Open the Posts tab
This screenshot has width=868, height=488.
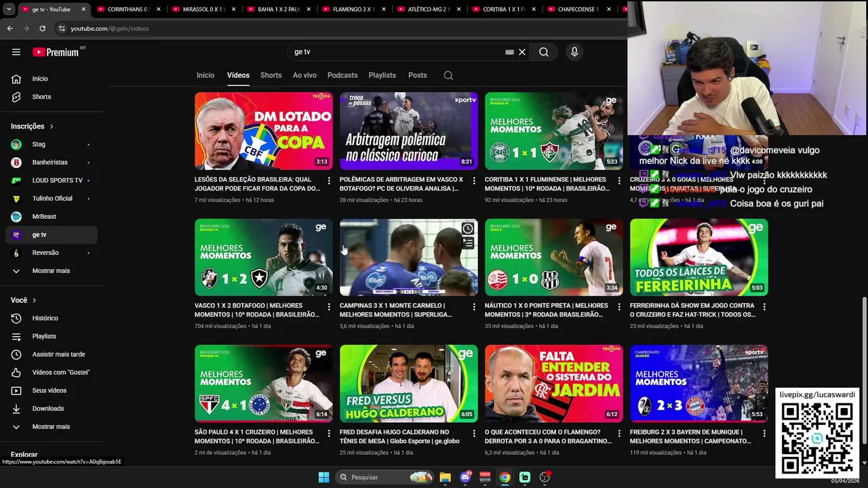pos(418,75)
